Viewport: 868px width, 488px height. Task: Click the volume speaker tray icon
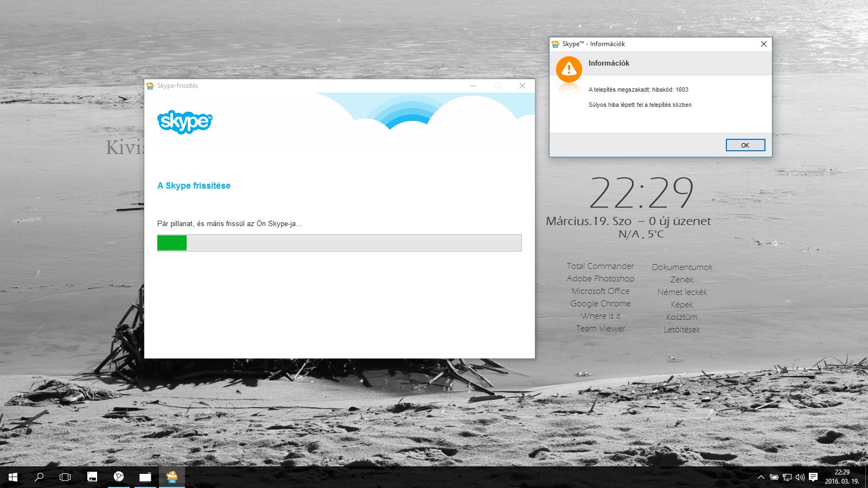(x=800, y=477)
